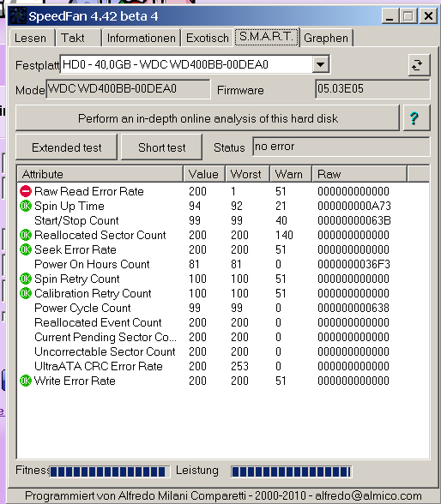The width and height of the screenshot is (441, 504).
Task: Click green OK icon beside Seek Error Rate
Action: 26,249
